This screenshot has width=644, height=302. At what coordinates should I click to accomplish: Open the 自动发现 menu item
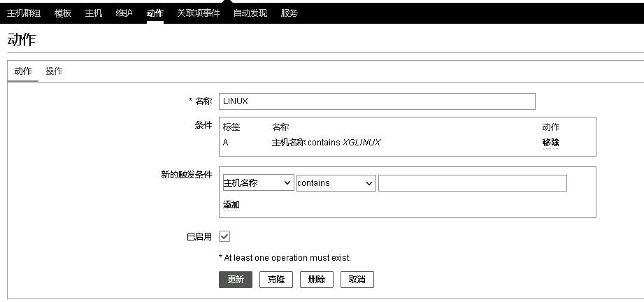click(250, 13)
